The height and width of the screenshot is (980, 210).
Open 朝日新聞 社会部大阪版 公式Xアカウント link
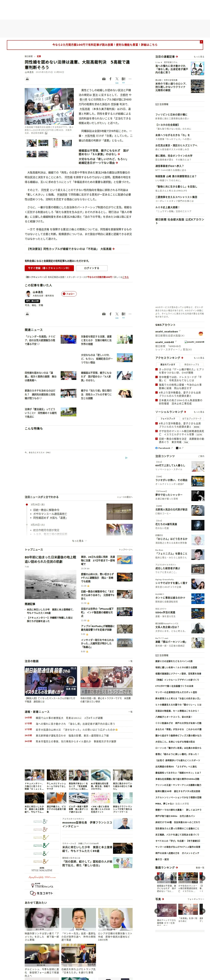click(180, 221)
